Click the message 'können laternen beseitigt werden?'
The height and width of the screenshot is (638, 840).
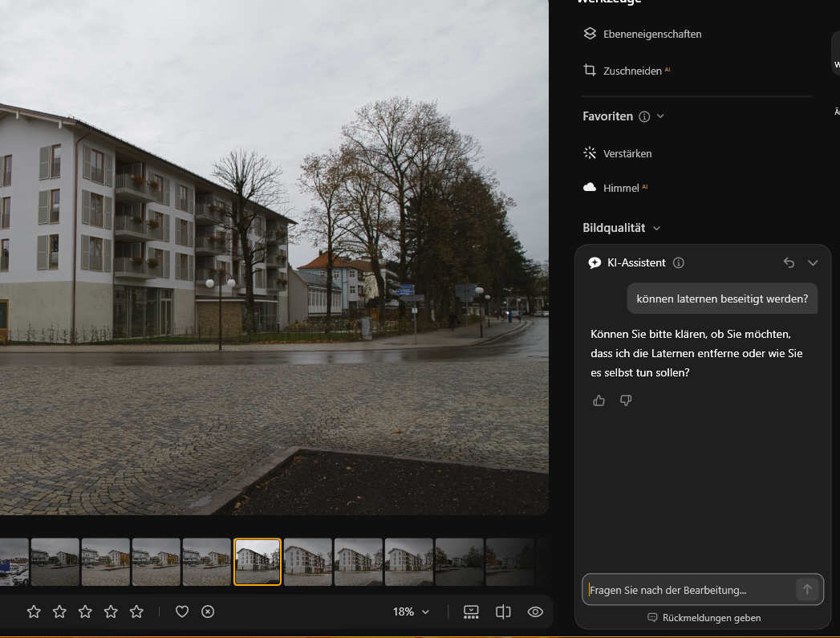pyautogui.click(x=722, y=299)
